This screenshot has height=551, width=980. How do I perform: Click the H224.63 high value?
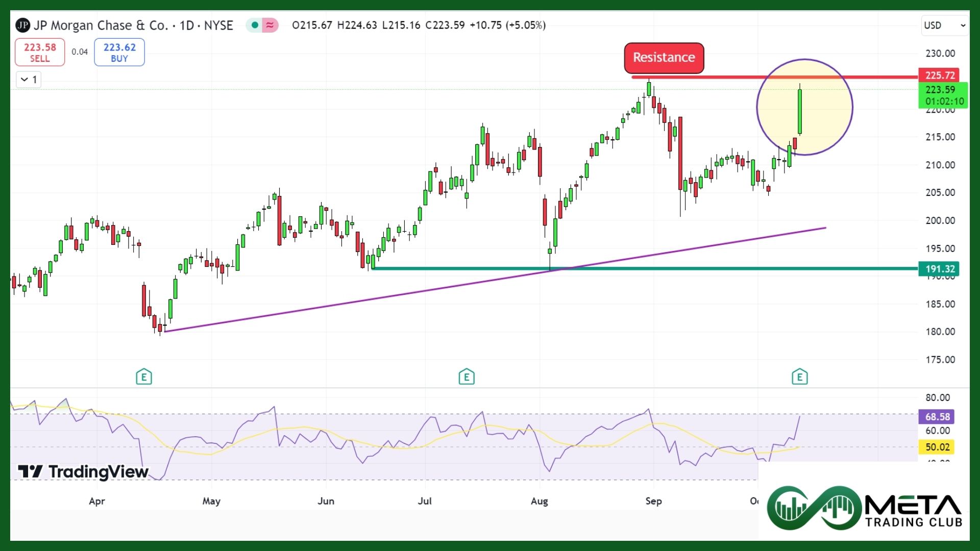pyautogui.click(x=357, y=25)
